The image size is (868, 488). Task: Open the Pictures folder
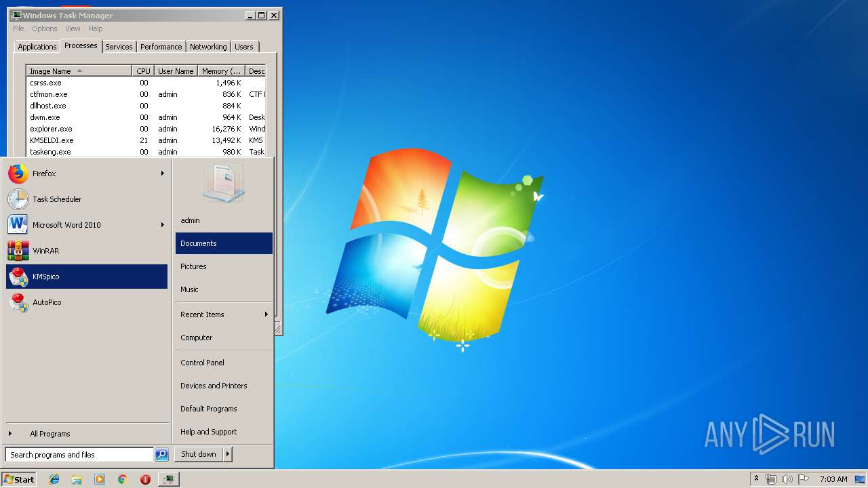click(224, 266)
